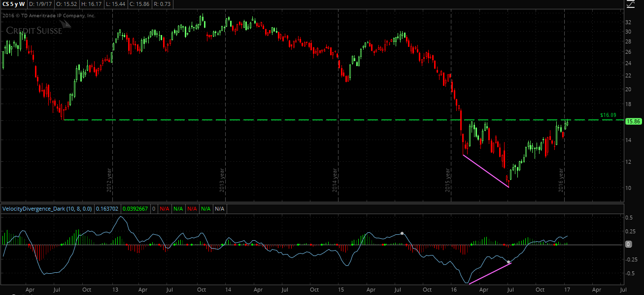The width and height of the screenshot is (644, 295).
Task: Click the 0.163702 study value
Action: pyautogui.click(x=107, y=209)
